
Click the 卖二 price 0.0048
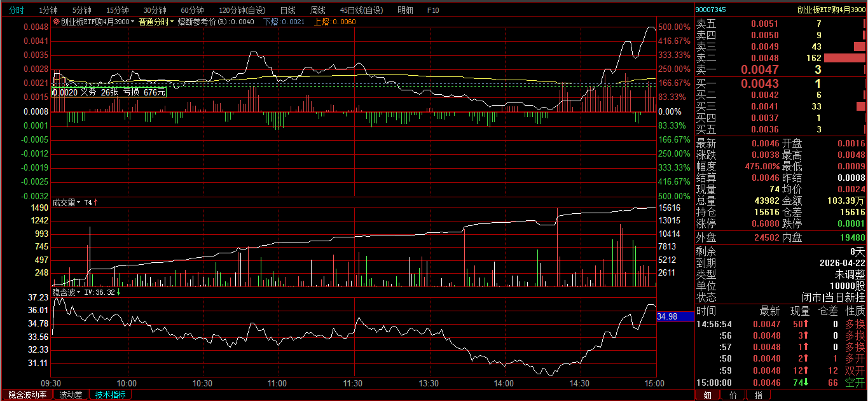[765, 58]
